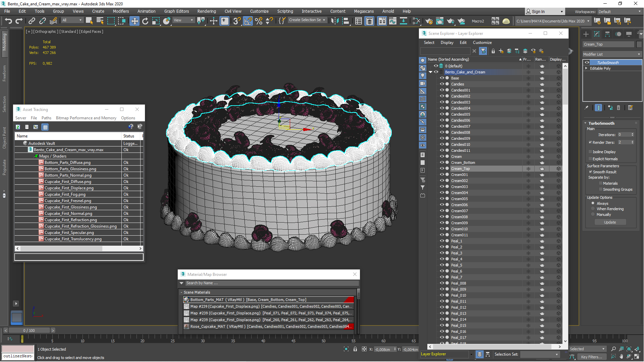
Task: Click the Redo arrow in the main toolbar
Action: [x=19, y=21]
